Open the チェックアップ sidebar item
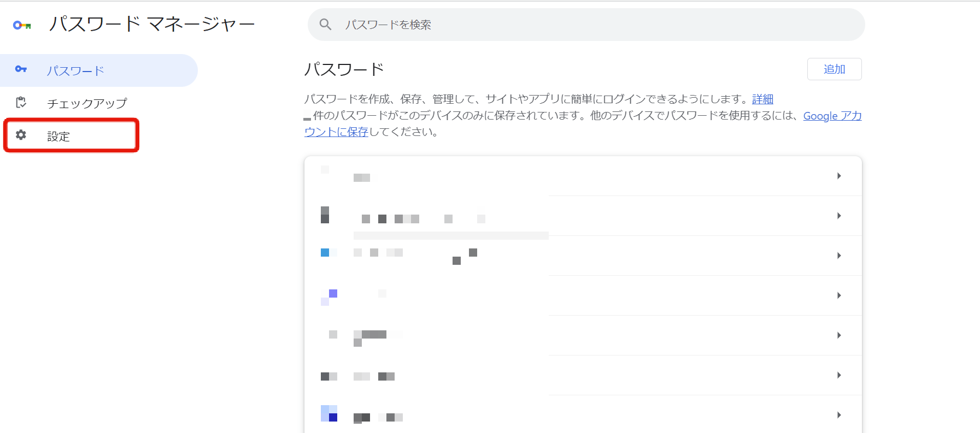 98,103
